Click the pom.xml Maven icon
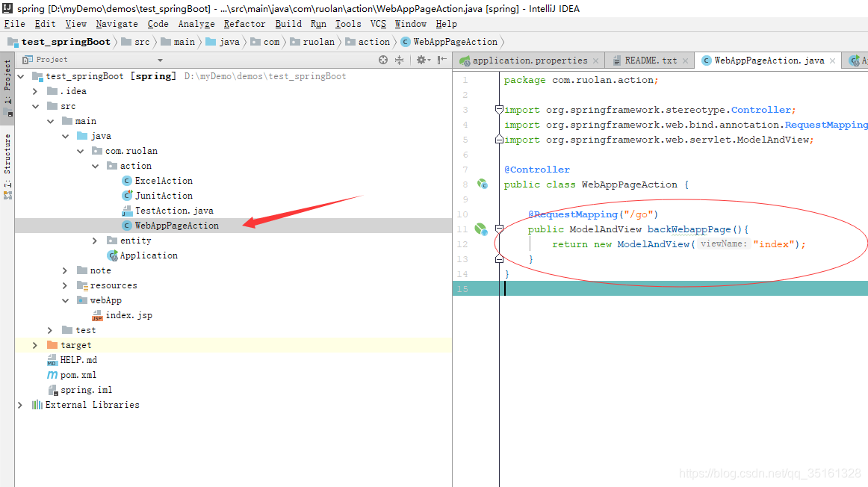Screen dimensions: 868x487 (x=52, y=375)
